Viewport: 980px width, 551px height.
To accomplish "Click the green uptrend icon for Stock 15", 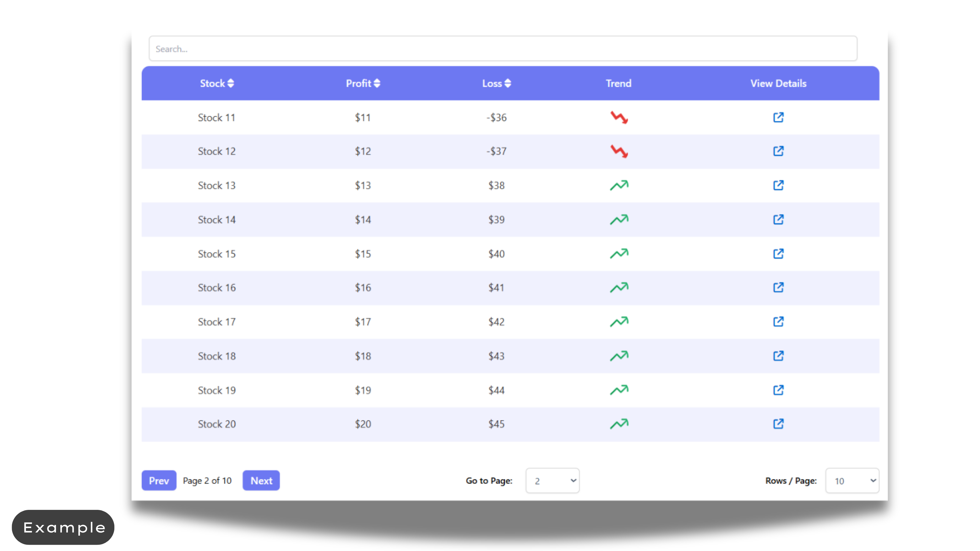I will [x=619, y=253].
